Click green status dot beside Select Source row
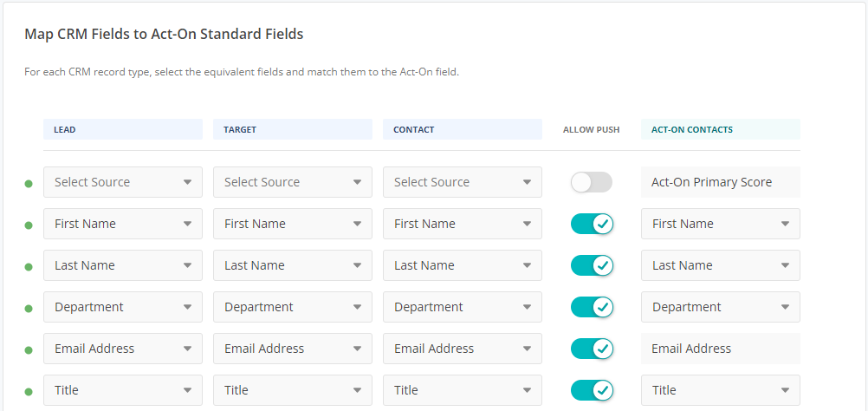Screen dimensions: 868x411 29,184
